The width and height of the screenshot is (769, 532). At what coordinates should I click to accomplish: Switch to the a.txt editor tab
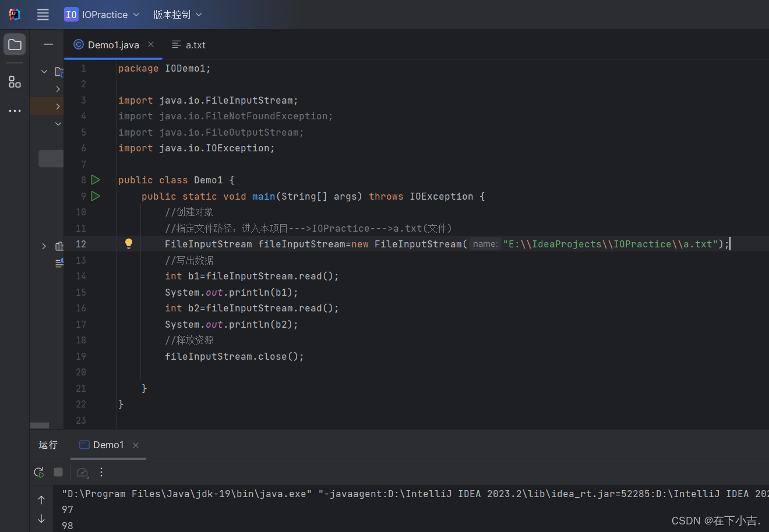tap(189, 45)
